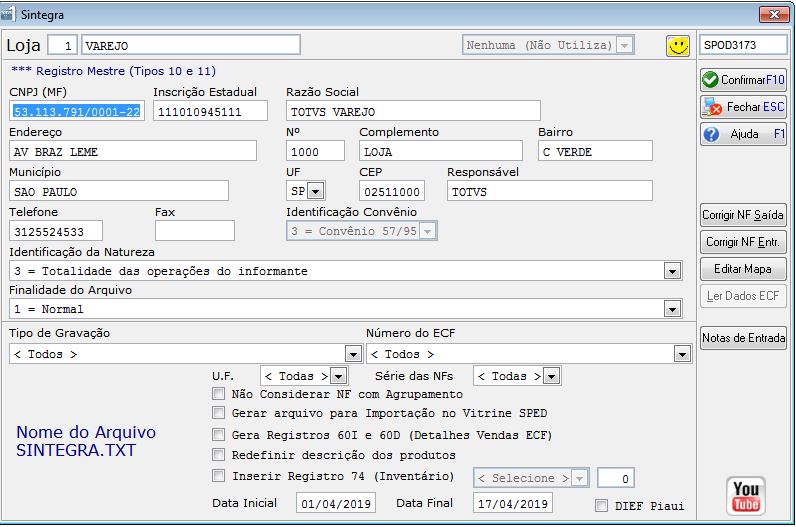The width and height of the screenshot is (796, 527).
Task: Click the Ler Dados ECF button
Action: (x=743, y=295)
